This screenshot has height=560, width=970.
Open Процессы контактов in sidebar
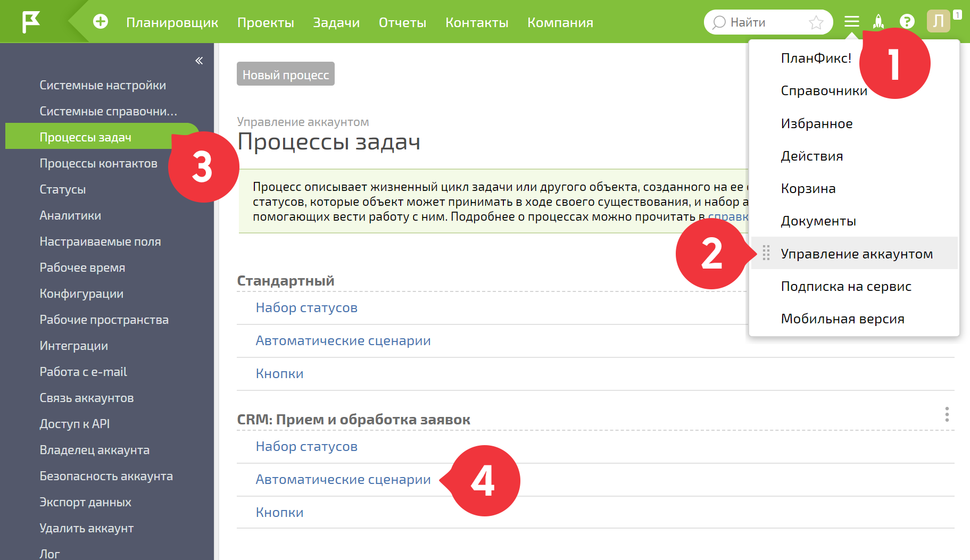click(98, 163)
